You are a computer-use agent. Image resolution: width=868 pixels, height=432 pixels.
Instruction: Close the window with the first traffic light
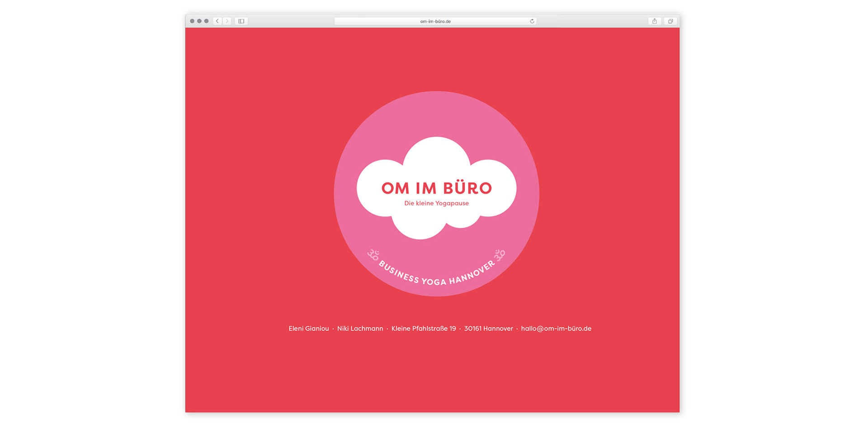(x=192, y=21)
